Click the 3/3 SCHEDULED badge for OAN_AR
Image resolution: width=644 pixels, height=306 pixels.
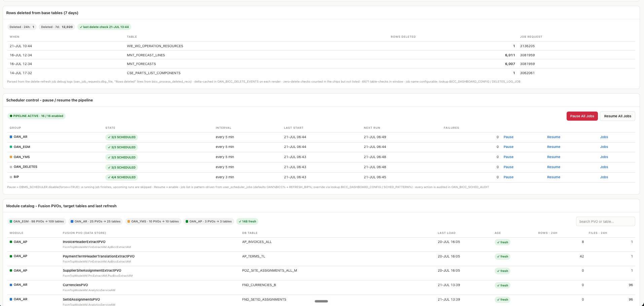coord(121,137)
